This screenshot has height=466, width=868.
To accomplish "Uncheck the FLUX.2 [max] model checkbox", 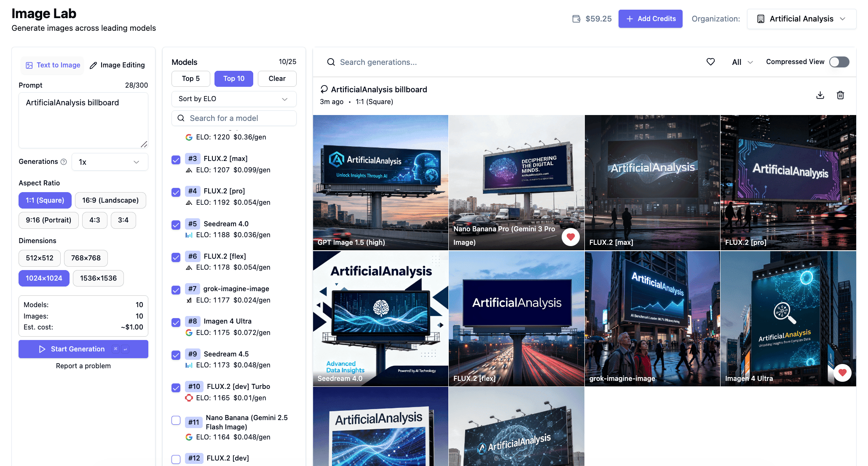I will [x=176, y=160].
